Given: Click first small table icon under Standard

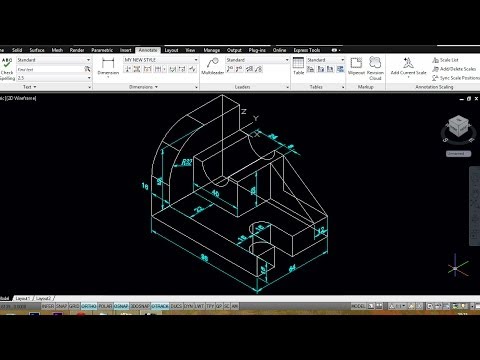Looking at the screenshot, I should click(x=311, y=69).
